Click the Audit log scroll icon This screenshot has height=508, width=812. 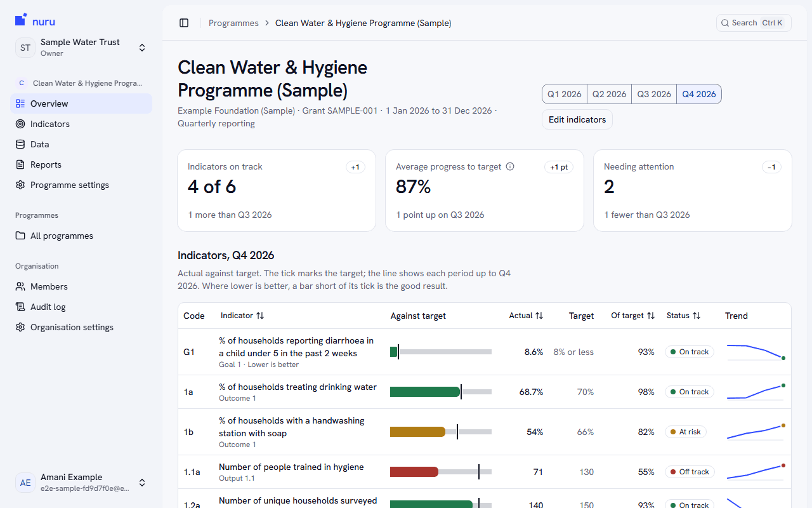coord(20,307)
